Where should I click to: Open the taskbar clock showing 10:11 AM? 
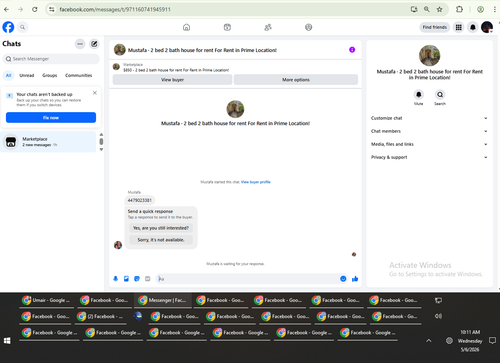point(470,341)
